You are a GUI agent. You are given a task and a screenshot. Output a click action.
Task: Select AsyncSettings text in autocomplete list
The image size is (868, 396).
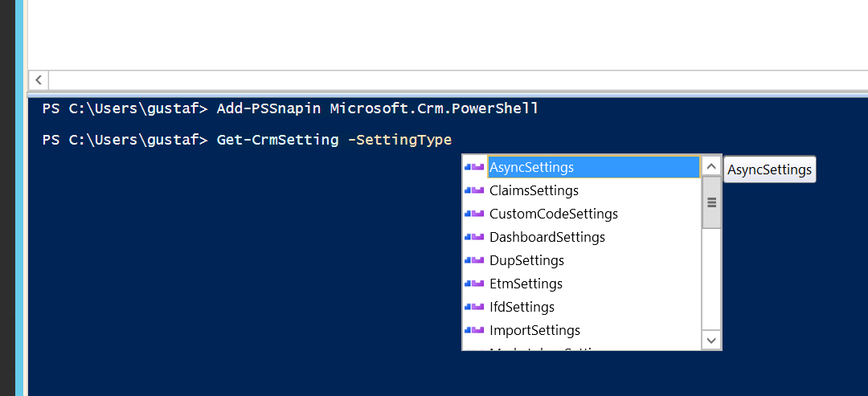coord(531,167)
